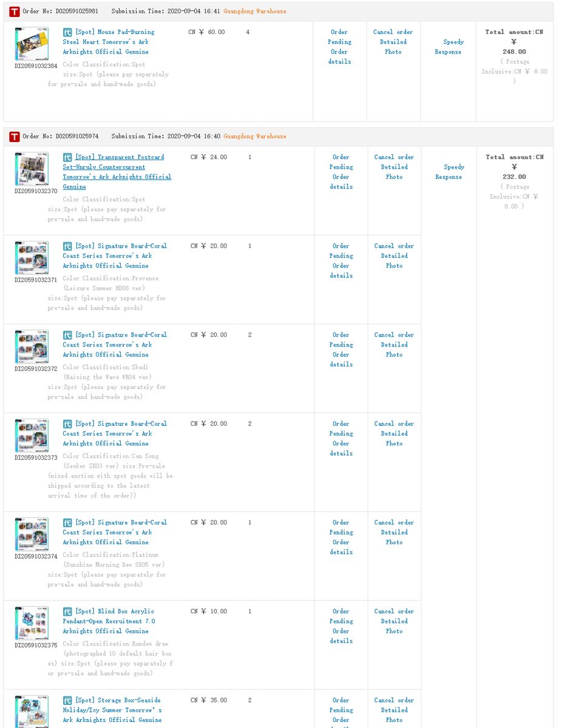This screenshot has width=563, height=728.
Task: Click the agent badge icon before Mouse Pad-Burning title
Action: (x=67, y=32)
